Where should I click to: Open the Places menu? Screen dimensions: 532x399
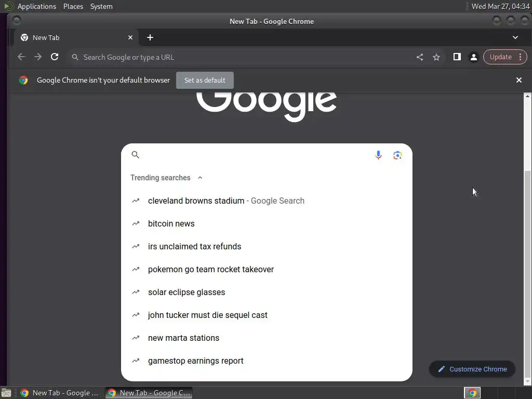(x=73, y=6)
